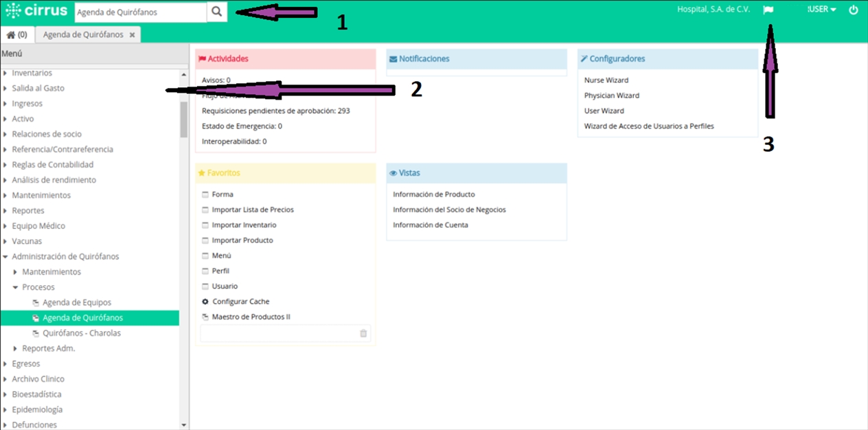
Task: Open Información del Socio de Negocios view
Action: pyautogui.click(x=449, y=210)
